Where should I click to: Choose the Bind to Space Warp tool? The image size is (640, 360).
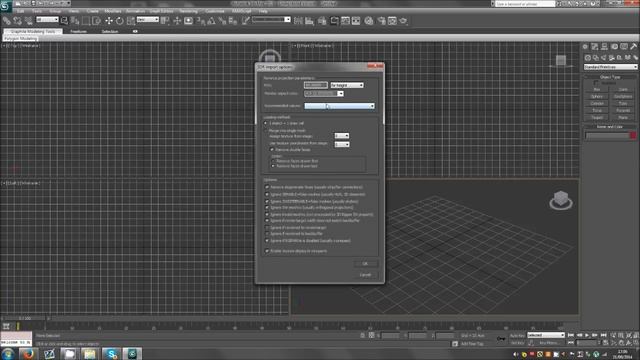click(29, 20)
